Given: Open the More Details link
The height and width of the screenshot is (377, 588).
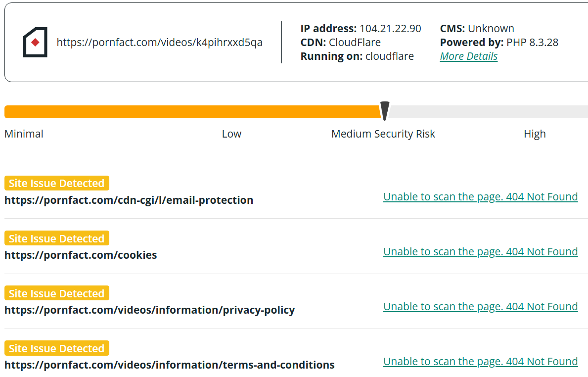Looking at the screenshot, I should click(469, 56).
